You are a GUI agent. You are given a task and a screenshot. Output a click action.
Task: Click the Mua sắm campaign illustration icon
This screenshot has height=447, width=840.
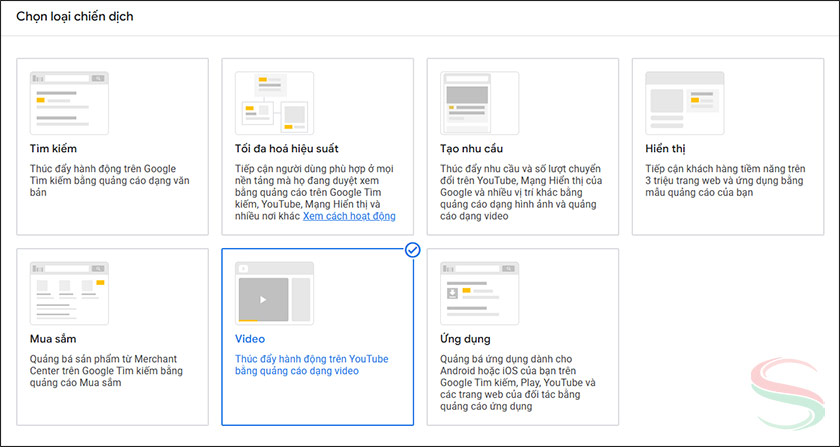(69, 292)
